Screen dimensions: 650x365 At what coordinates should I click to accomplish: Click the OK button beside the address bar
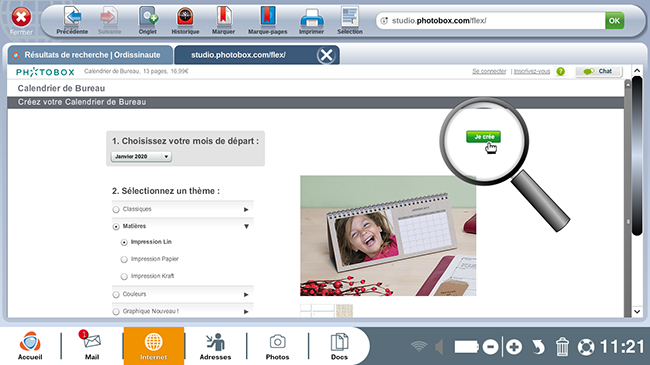pyautogui.click(x=614, y=21)
